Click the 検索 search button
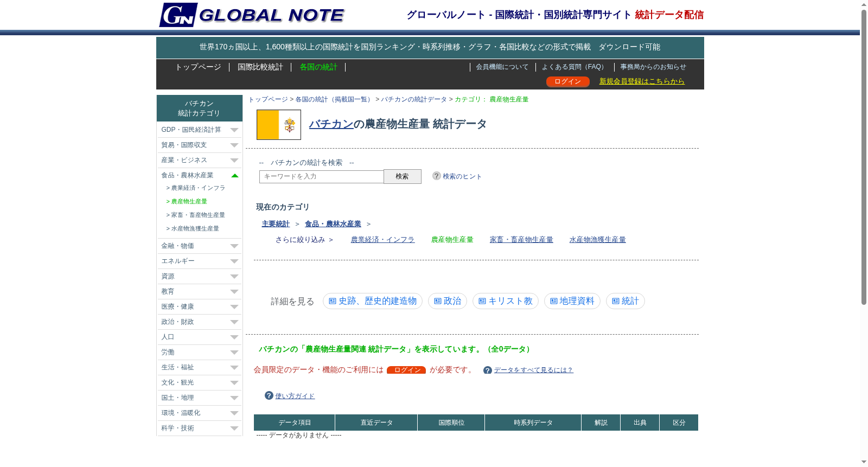 coord(403,176)
